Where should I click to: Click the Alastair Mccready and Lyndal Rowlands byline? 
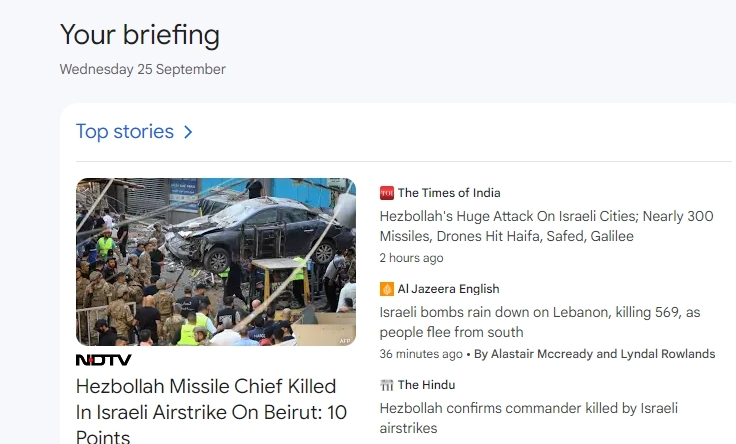pos(595,354)
